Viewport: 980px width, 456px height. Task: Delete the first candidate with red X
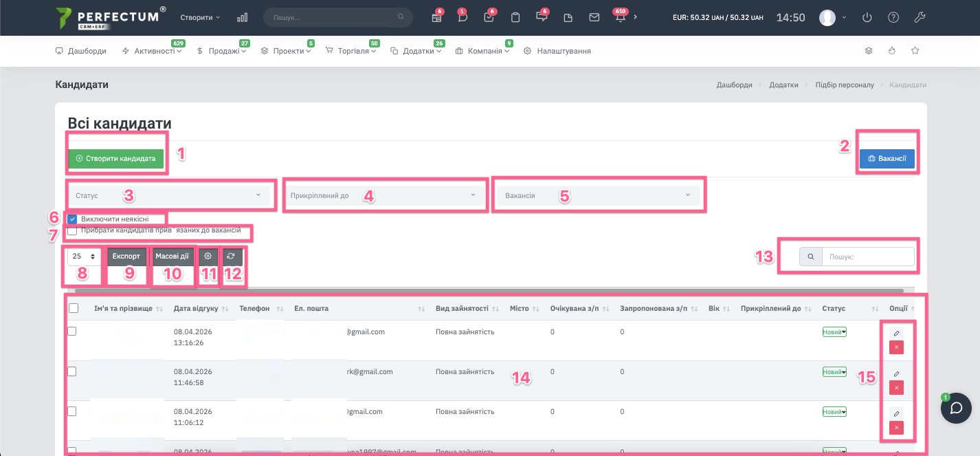coord(896,347)
